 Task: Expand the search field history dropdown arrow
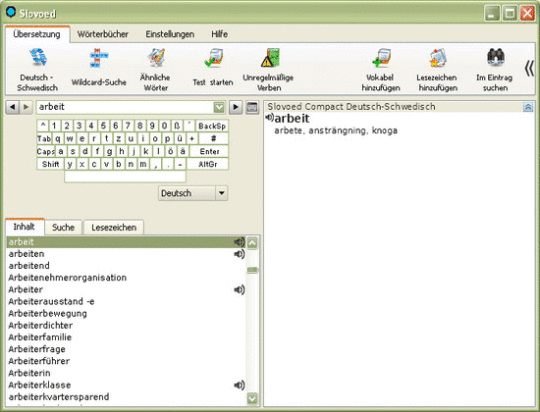tap(219, 107)
